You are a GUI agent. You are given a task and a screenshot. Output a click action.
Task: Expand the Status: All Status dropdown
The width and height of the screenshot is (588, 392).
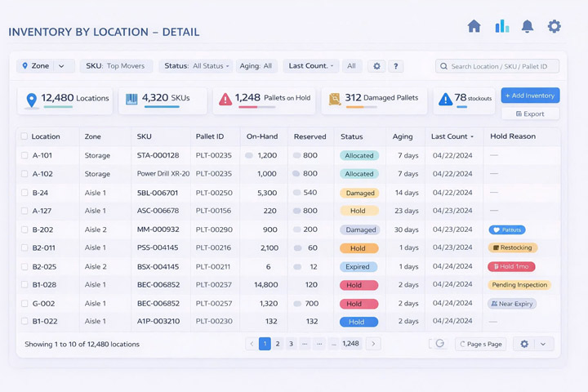click(196, 66)
